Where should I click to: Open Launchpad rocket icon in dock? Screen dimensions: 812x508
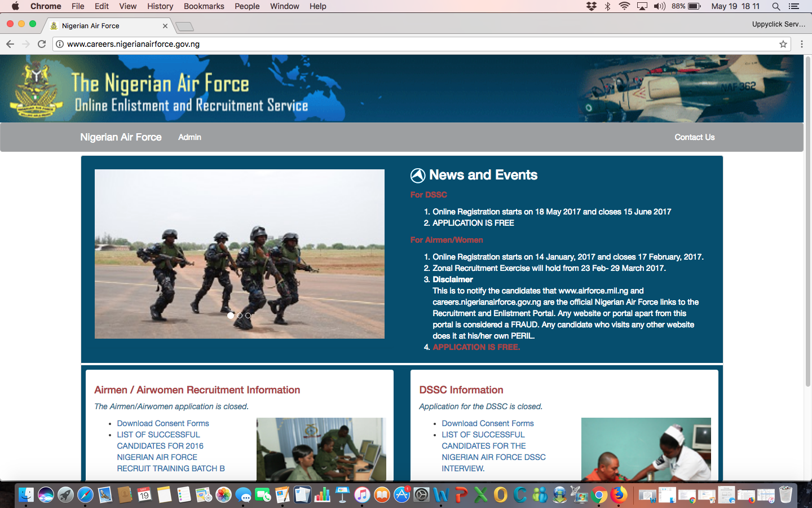click(65, 495)
